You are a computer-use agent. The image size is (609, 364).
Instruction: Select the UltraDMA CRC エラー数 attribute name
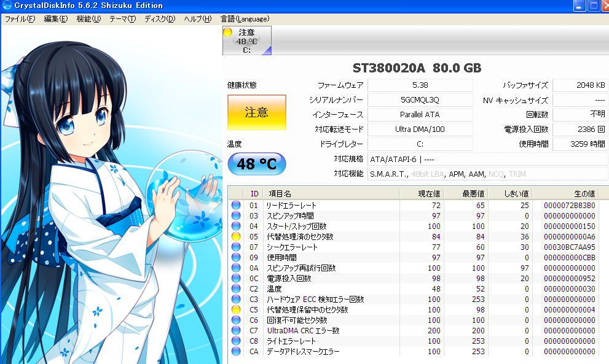pyautogui.click(x=303, y=331)
